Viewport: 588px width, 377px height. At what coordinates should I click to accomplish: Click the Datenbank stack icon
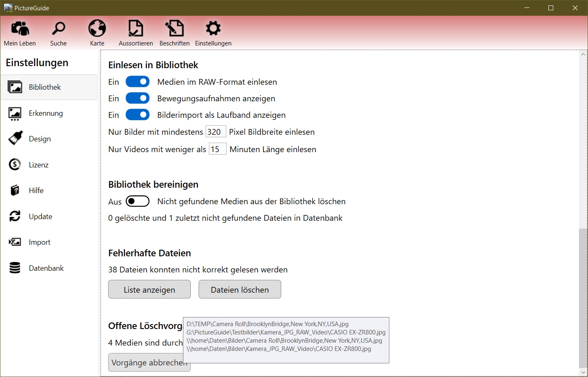tap(15, 268)
